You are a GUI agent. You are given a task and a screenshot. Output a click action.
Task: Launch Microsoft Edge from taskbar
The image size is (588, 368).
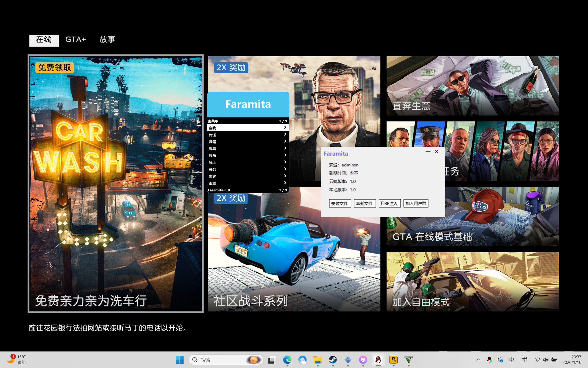(287, 360)
